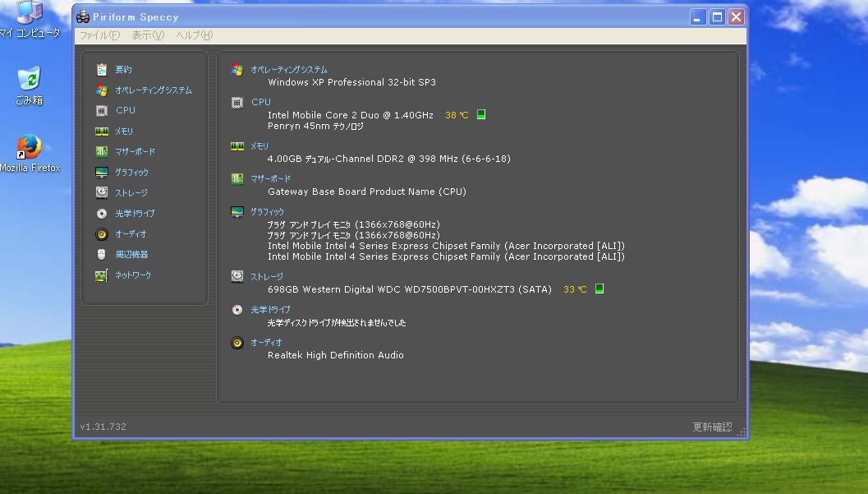Select メモリ in the sidebar
The width and height of the screenshot is (868, 494).
[x=124, y=132]
